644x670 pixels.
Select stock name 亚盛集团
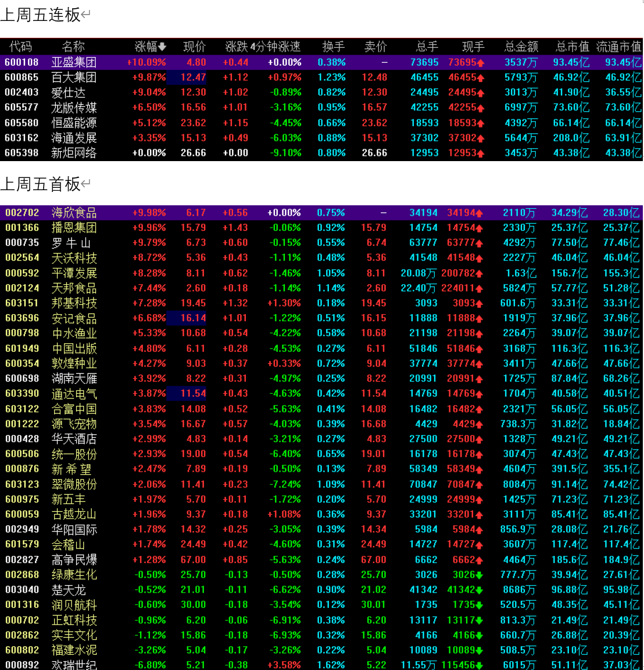pos(74,62)
